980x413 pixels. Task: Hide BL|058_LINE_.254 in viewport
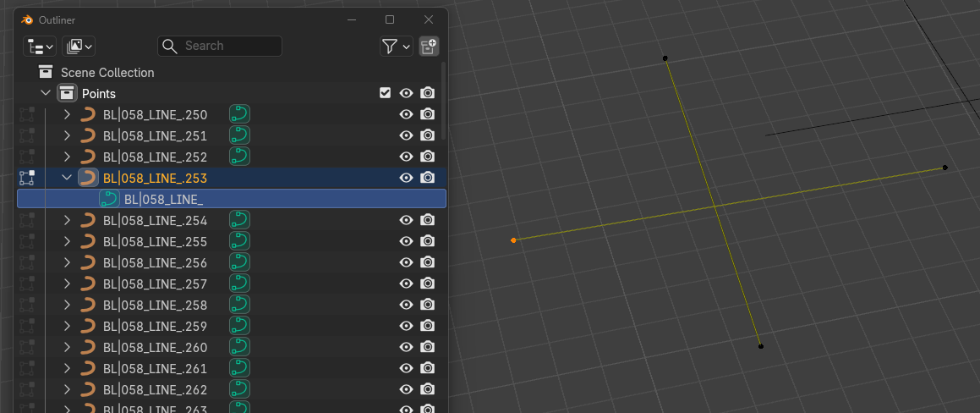click(x=406, y=220)
